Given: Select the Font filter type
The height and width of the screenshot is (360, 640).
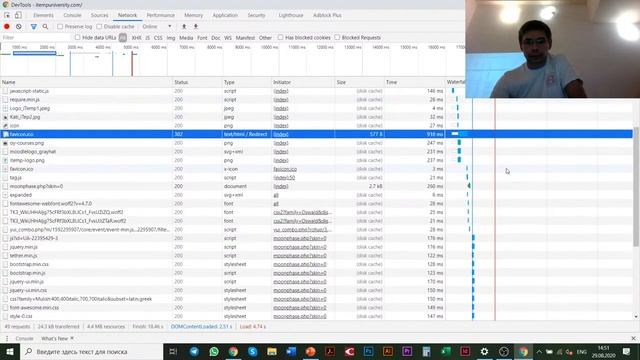Looking at the screenshot, I should tap(202, 38).
